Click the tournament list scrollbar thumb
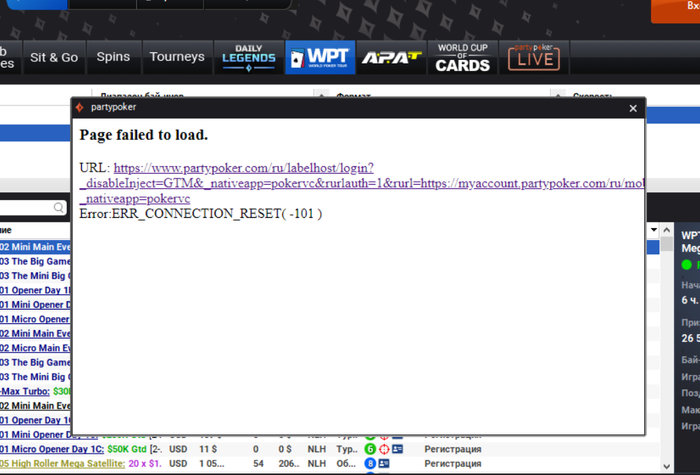This screenshot has height=475, width=700. pos(667,244)
